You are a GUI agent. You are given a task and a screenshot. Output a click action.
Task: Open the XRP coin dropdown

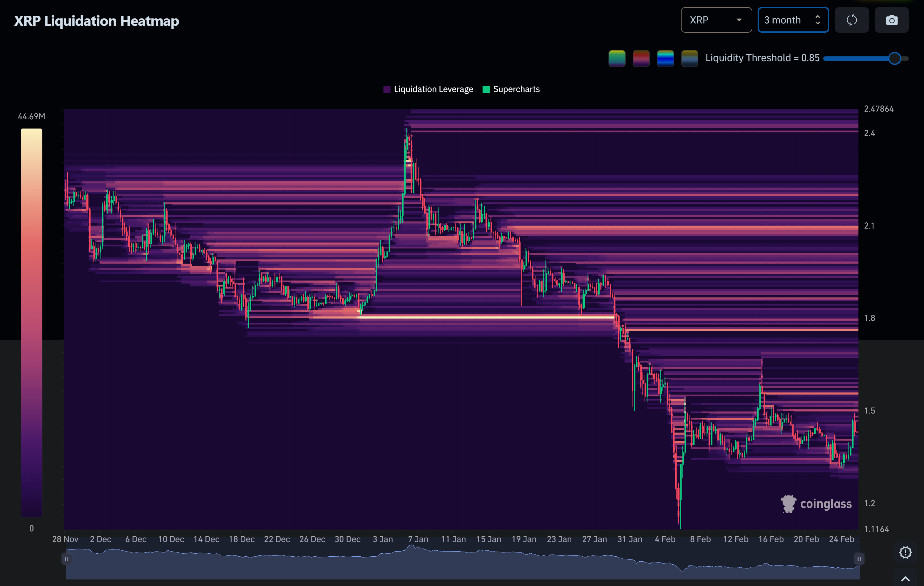click(716, 20)
